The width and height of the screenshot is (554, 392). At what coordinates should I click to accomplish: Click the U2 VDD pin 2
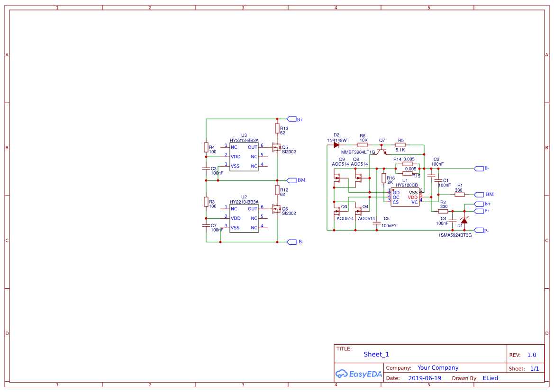[x=225, y=218]
